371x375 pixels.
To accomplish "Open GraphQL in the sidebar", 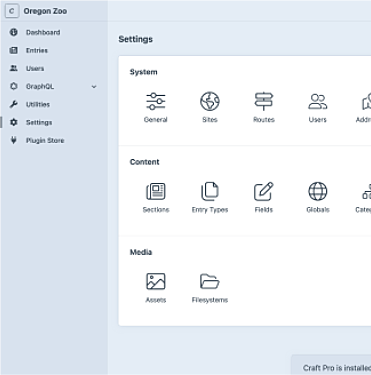I will click(40, 86).
